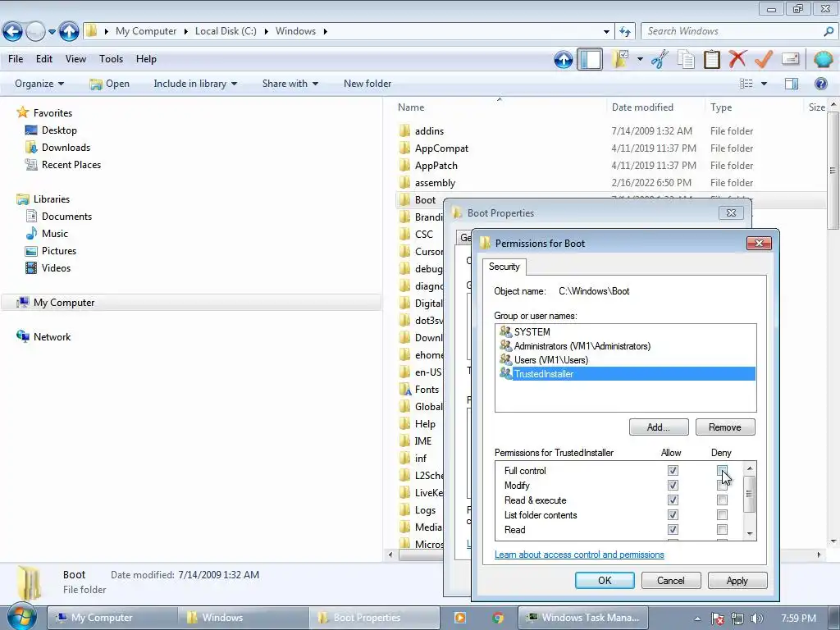Open the recent pages arrow beside the Forward button
The image size is (840, 630).
click(x=52, y=32)
